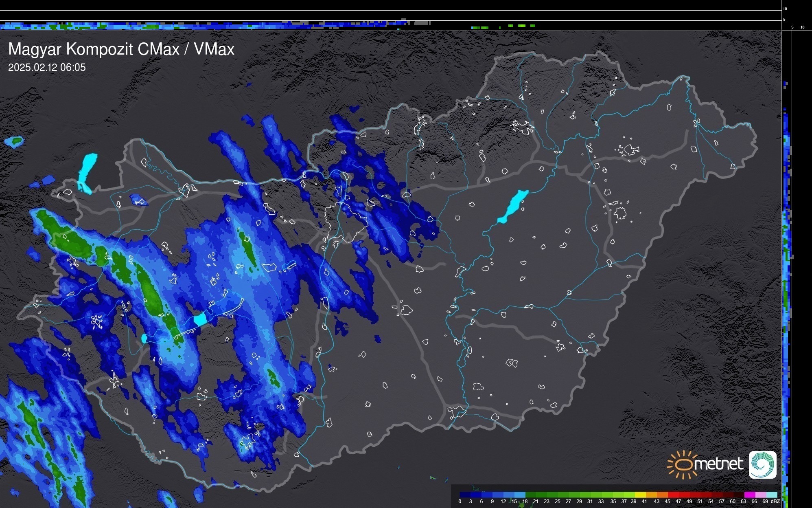Click the metnet wordmark text

coord(718,464)
